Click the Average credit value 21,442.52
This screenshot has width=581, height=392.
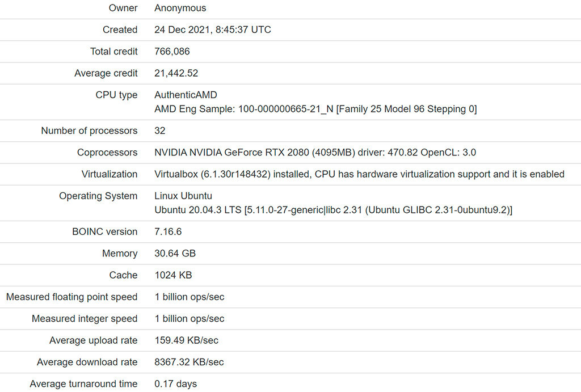click(x=176, y=73)
